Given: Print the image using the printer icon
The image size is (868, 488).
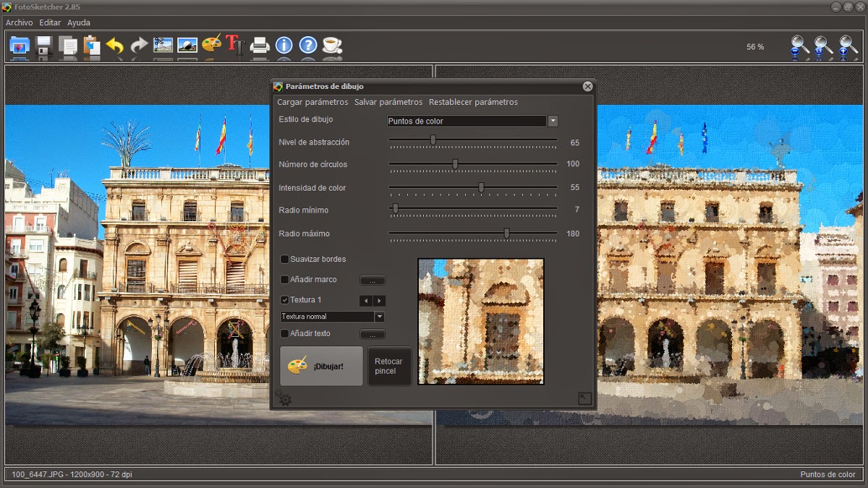Looking at the screenshot, I should click(260, 46).
